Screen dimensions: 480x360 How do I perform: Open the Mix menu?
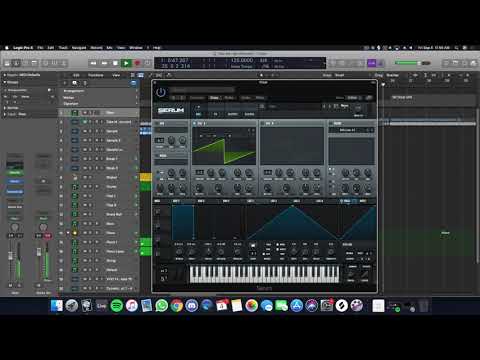109,48
